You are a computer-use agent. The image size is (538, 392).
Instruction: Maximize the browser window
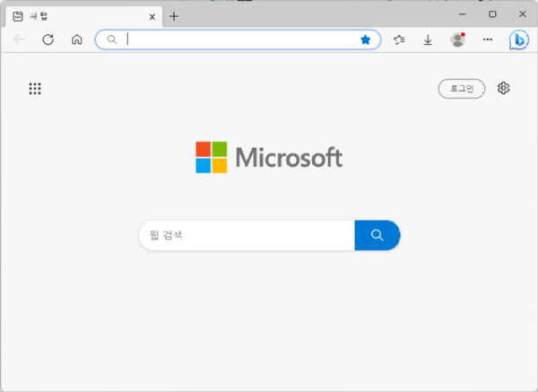pos(492,14)
